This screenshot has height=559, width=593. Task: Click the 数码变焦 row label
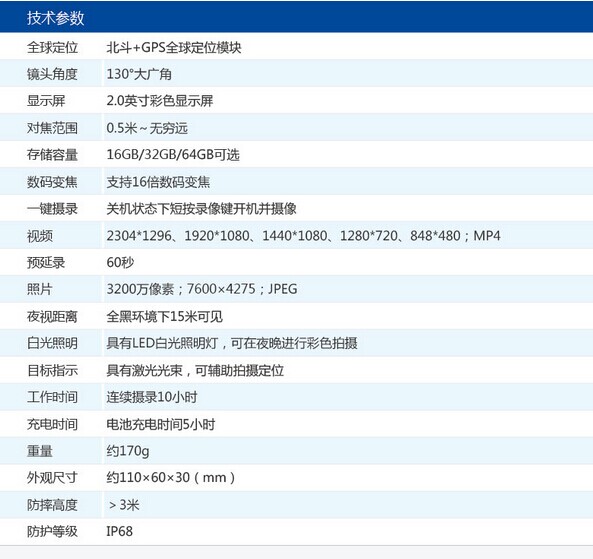pos(52,182)
